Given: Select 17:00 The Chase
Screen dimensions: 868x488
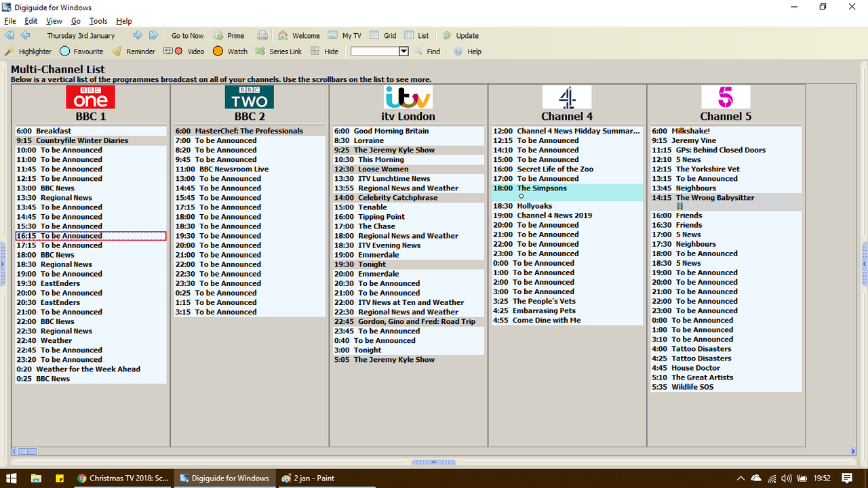Looking at the screenshot, I should [408, 226].
